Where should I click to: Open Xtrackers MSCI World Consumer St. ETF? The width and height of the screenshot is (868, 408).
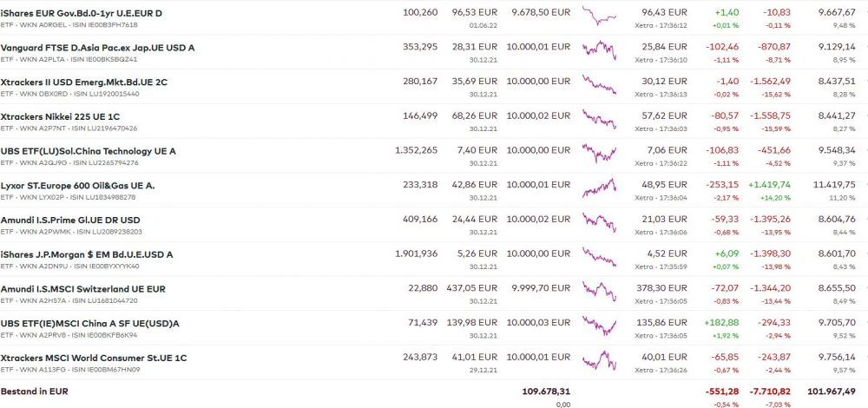[x=93, y=358]
